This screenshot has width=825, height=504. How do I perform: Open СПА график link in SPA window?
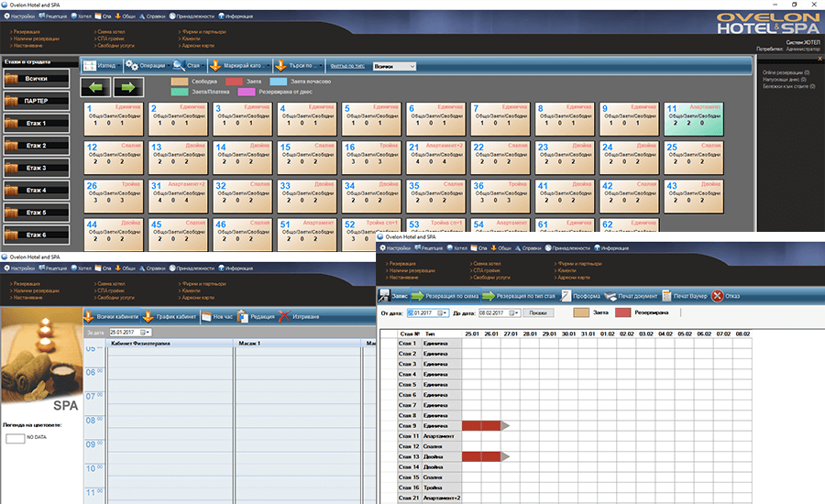(109, 290)
